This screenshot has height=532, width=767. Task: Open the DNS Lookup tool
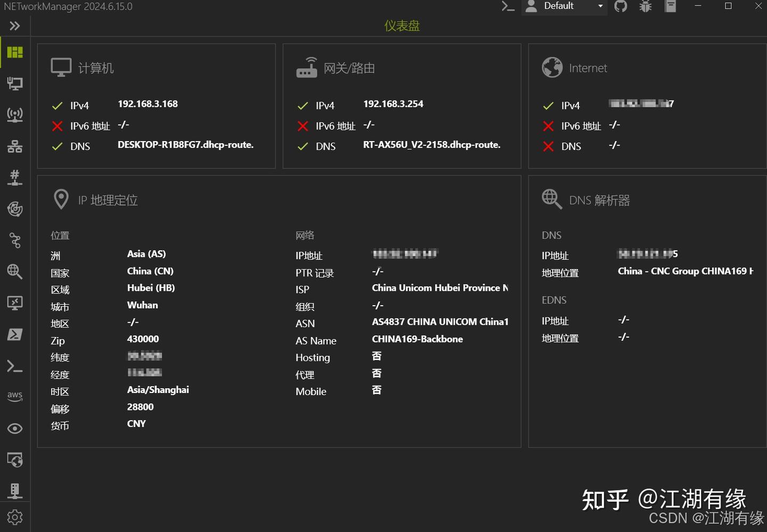point(15,272)
